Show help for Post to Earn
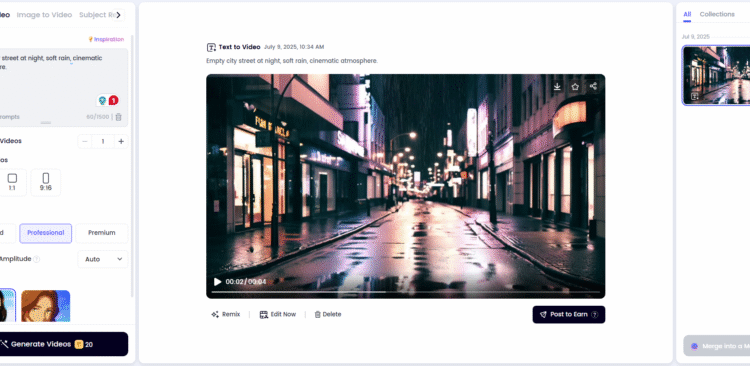 [x=595, y=315]
